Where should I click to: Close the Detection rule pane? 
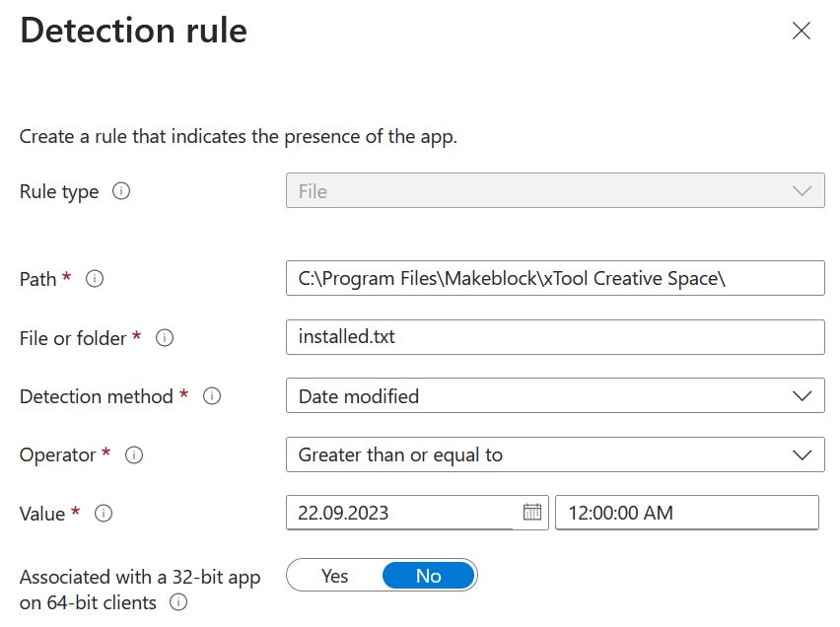pyautogui.click(x=802, y=31)
